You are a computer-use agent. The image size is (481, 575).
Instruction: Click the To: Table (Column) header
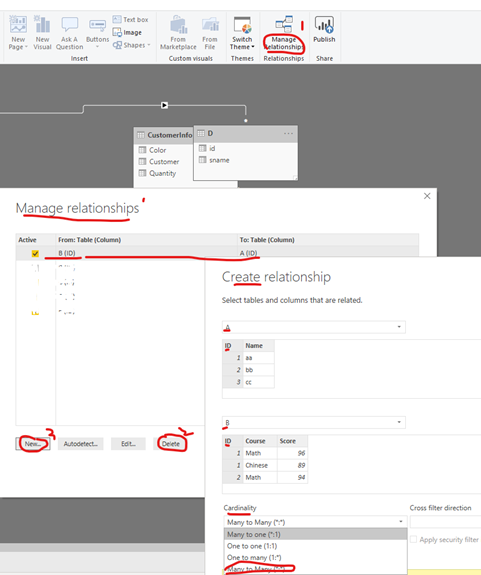[328, 240]
